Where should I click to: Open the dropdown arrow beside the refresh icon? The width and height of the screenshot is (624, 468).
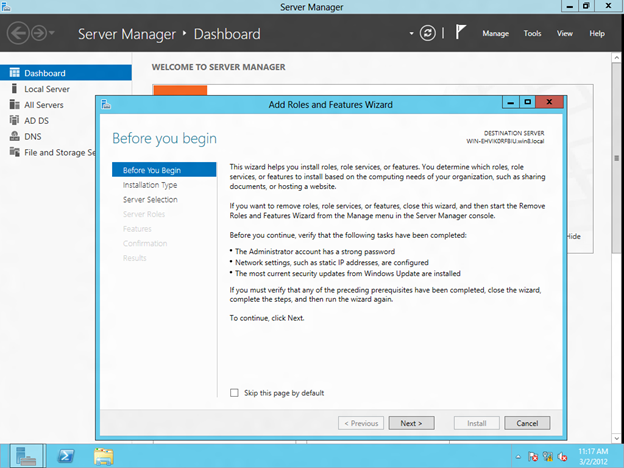[x=413, y=33]
